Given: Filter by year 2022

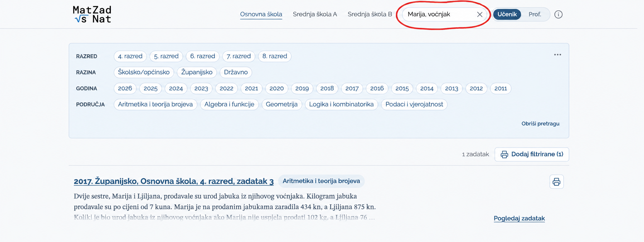Looking at the screenshot, I should [x=226, y=88].
